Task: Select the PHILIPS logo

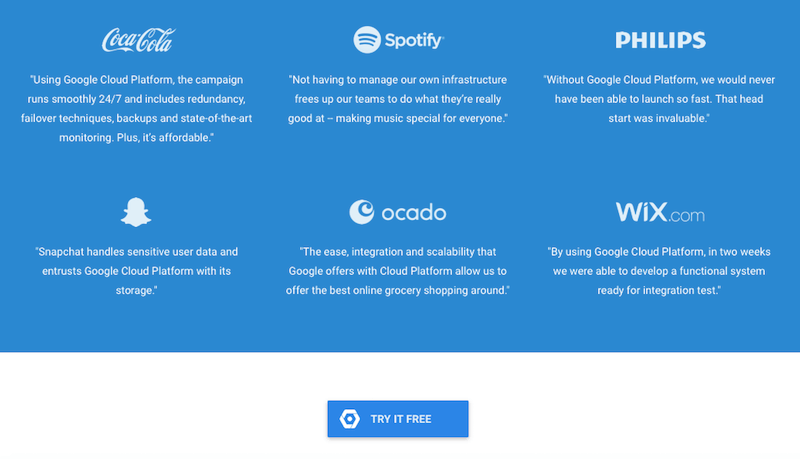Action: 660,41
